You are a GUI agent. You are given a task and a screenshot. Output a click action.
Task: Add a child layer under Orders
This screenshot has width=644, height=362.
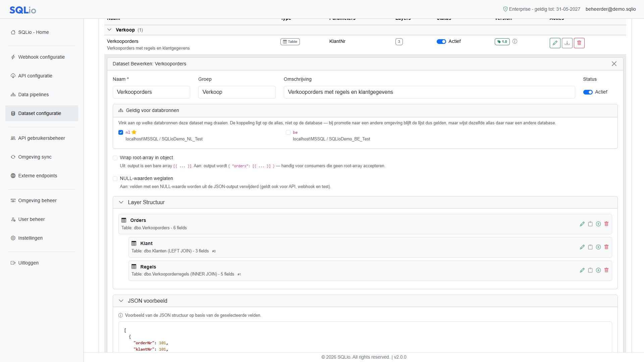point(598,224)
